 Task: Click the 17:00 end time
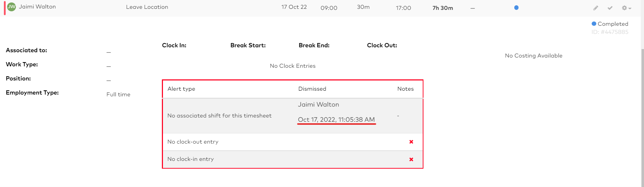(x=403, y=8)
